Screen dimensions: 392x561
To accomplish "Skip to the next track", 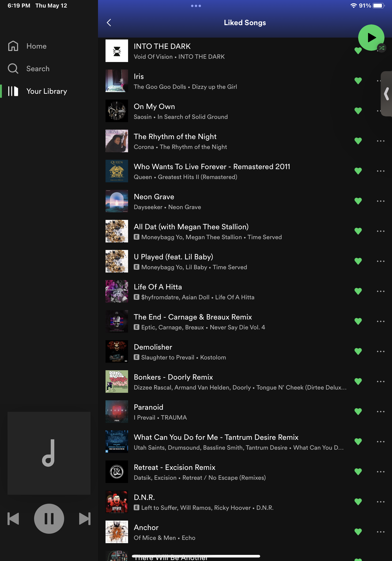I will point(85,518).
